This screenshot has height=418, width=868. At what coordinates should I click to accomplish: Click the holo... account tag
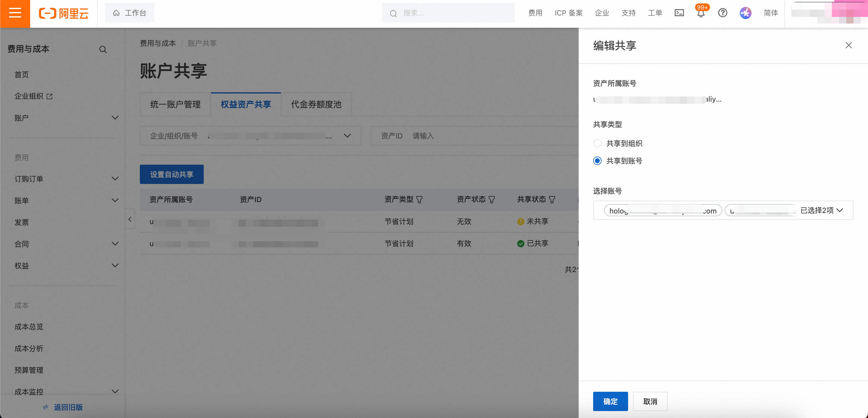point(663,211)
